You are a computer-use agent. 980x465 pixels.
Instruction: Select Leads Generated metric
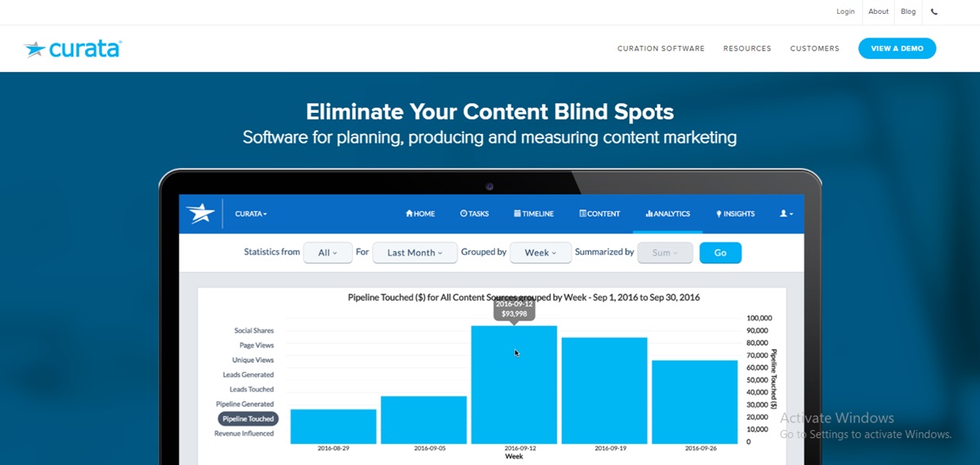tap(248, 375)
